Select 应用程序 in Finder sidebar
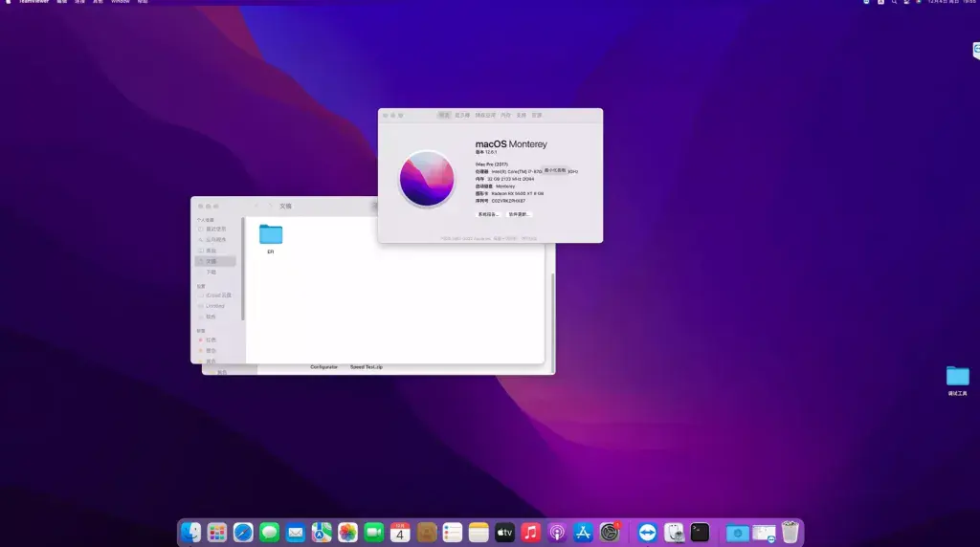 [215, 240]
